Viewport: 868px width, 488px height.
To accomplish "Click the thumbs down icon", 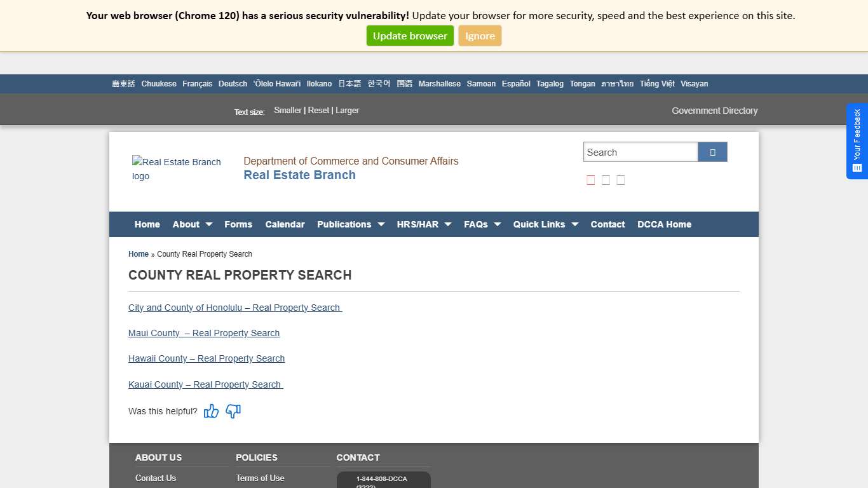I will tap(233, 411).
